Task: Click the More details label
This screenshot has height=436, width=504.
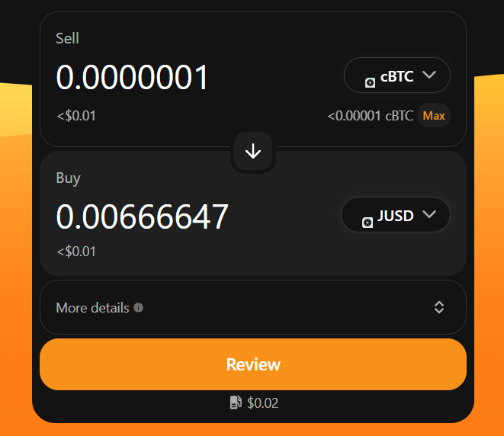Action: pyautogui.click(x=92, y=308)
